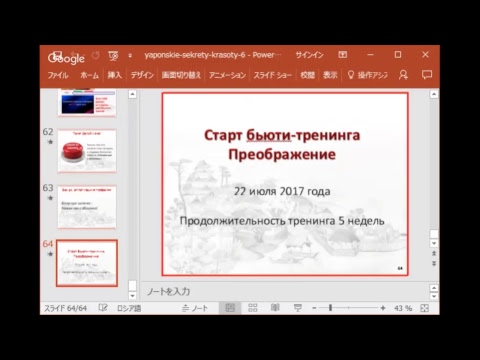Viewport: 480px width, 360px height.
Task: Select slide 62 thumbnail with red button
Action: click(x=87, y=151)
